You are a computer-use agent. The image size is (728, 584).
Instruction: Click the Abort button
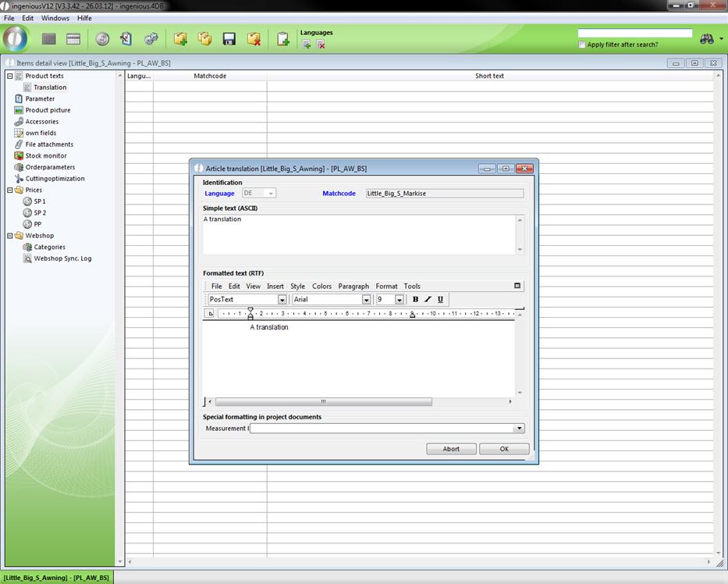pyautogui.click(x=451, y=449)
